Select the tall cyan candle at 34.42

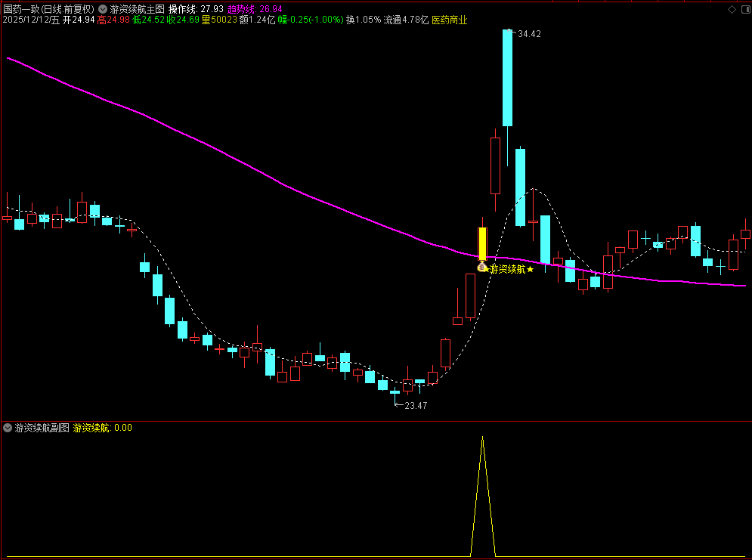tap(507, 78)
